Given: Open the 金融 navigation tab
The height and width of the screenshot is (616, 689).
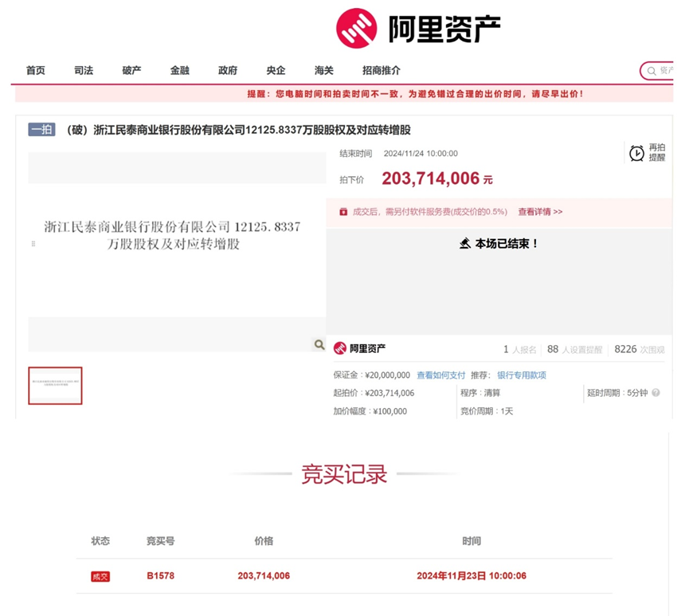Looking at the screenshot, I should [180, 70].
